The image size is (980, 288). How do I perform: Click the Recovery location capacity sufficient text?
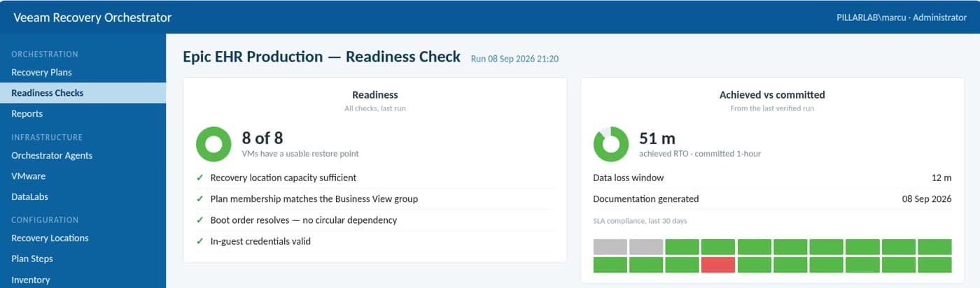pos(283,178)
